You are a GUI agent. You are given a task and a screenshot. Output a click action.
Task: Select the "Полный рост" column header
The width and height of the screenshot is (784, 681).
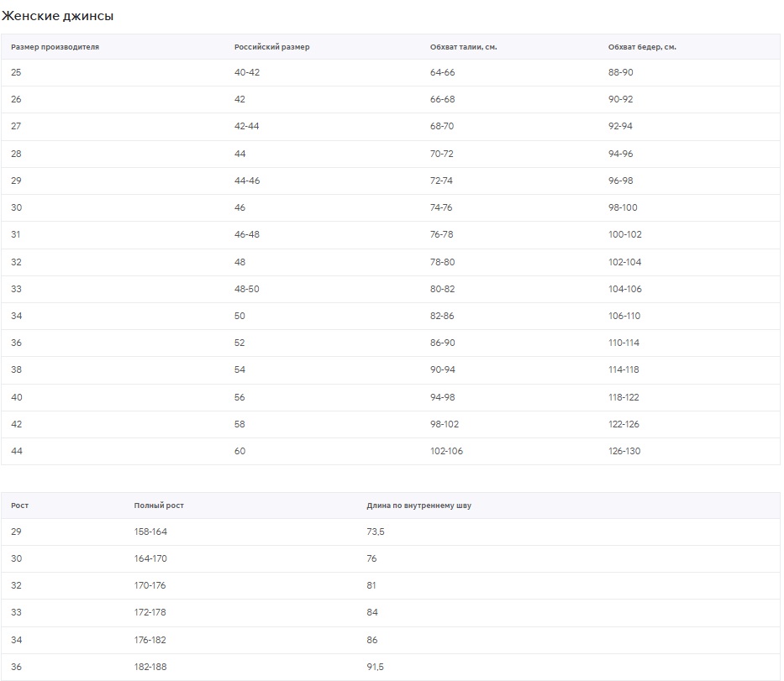[x=159, y=506]
